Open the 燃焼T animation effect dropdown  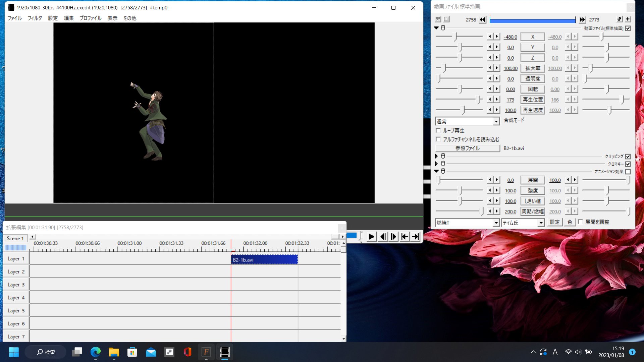pyautogui.click(x=496, y=223)
